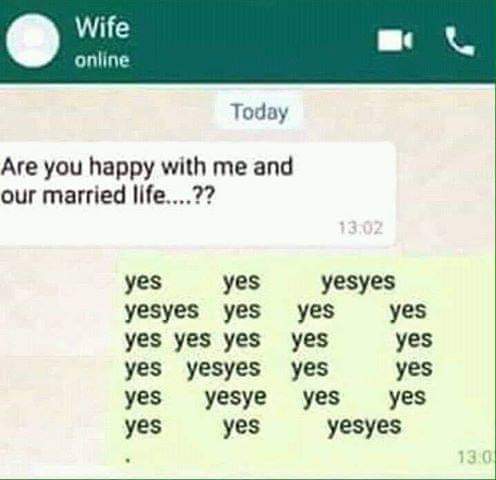Tap yesyes starting the second yes row
496x480 pixels.
[162, 311]
